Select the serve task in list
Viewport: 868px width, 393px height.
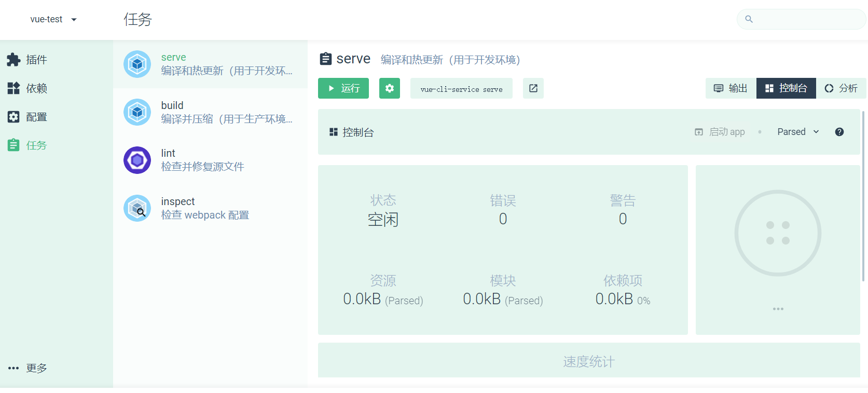[210, 64]
